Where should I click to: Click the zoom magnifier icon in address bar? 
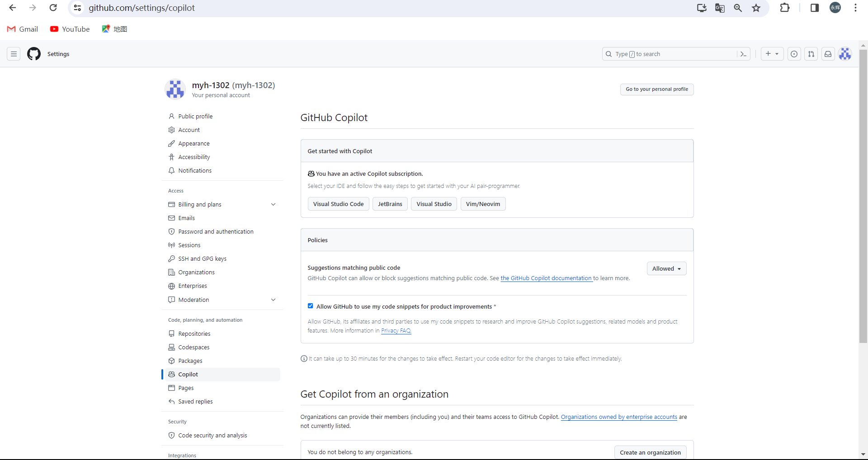tap(738, 8)
